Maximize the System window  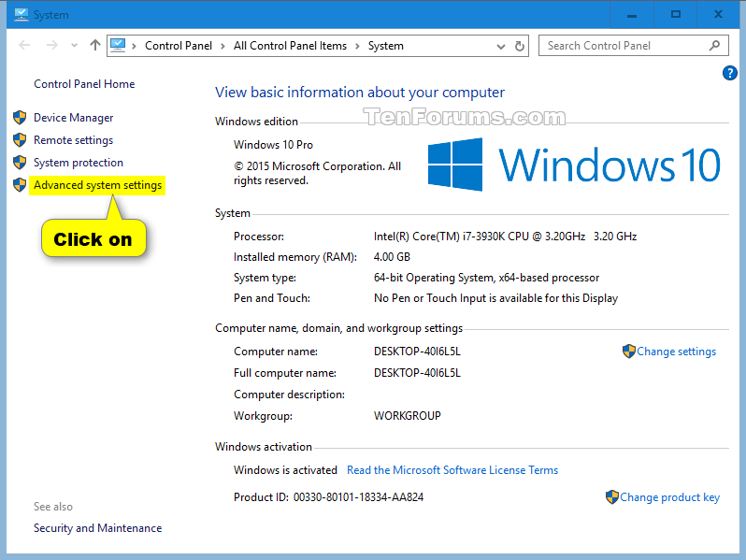(675, 15)
